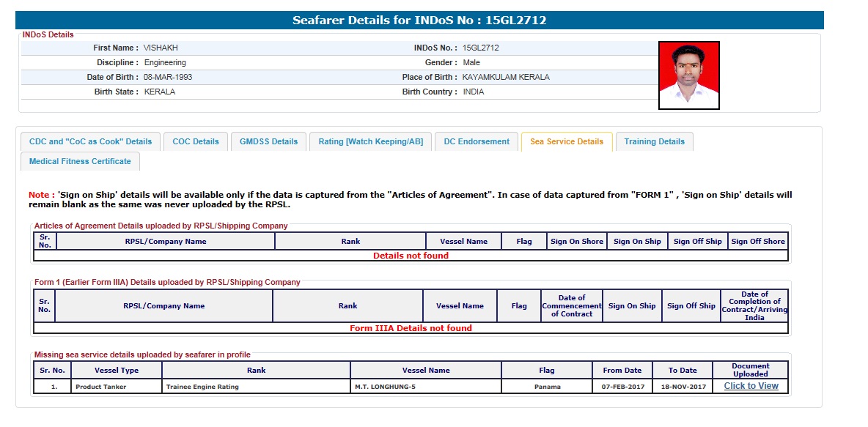868x427 pixels.
Task: Click the INDoS No. value 15GL2712
Action: pos(481,48)
